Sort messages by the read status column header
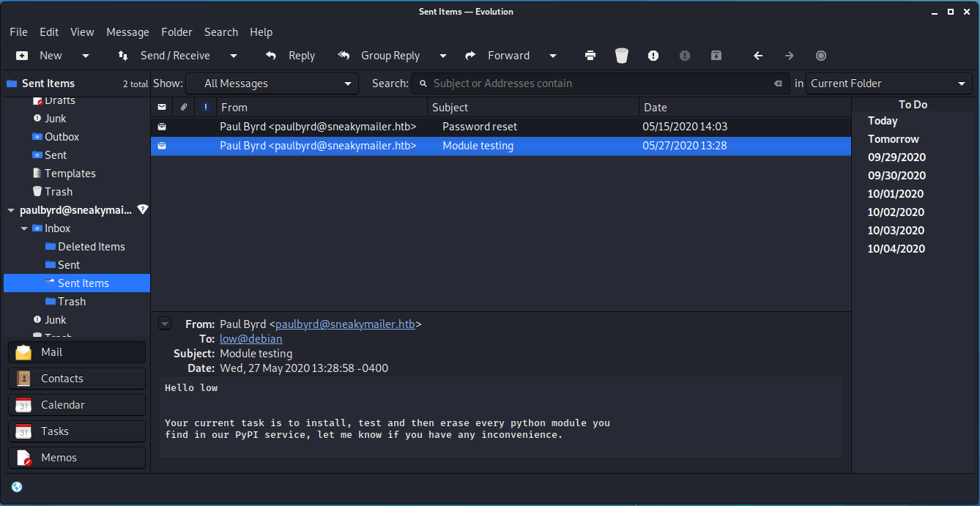980x506 pixels. [x=162, y=107]
